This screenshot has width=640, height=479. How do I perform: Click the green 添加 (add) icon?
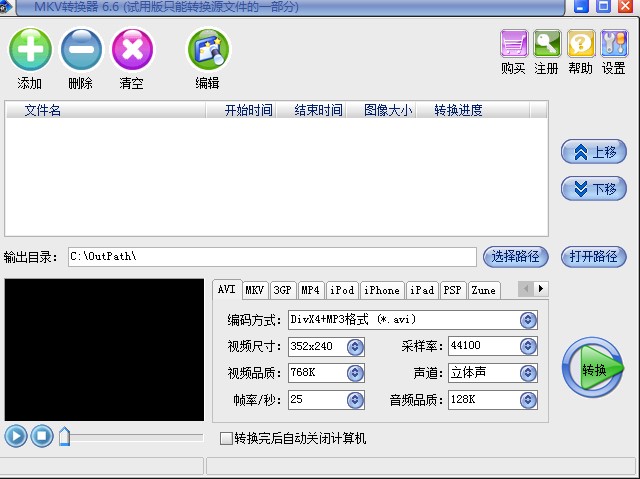point(30,49)
